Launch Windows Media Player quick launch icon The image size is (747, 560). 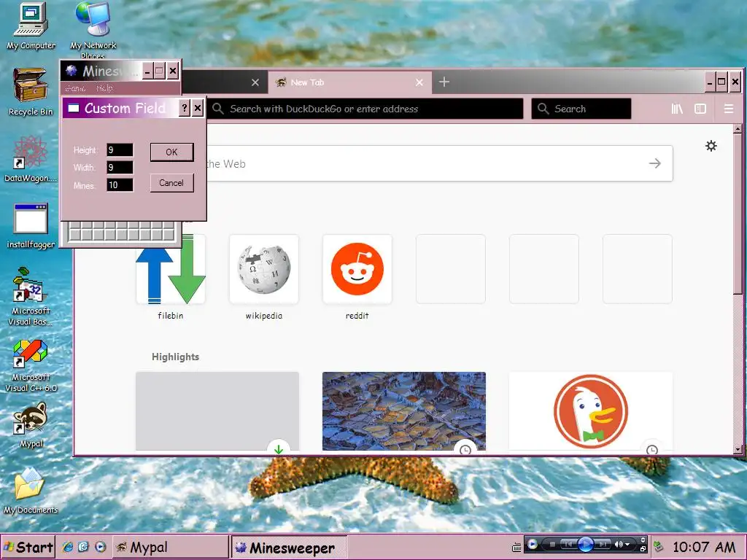pyautogui.click(x=100, y=547)
